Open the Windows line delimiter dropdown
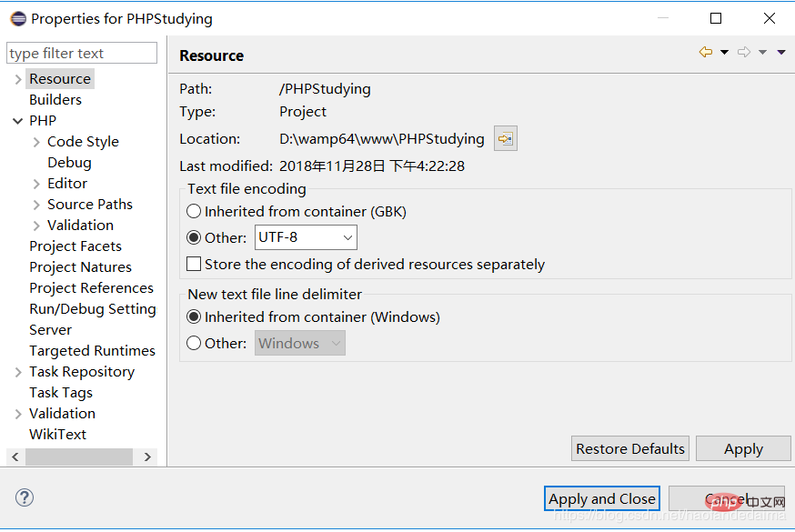Screen dimensions: 795x532 point(300,343)
